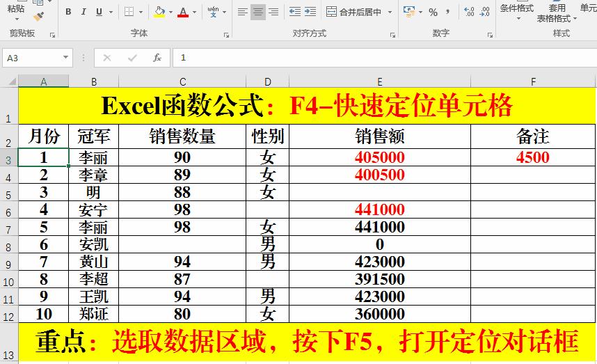Click the 360000 sales cell
The height and width of the screenshot is (364, 597).
380,314
